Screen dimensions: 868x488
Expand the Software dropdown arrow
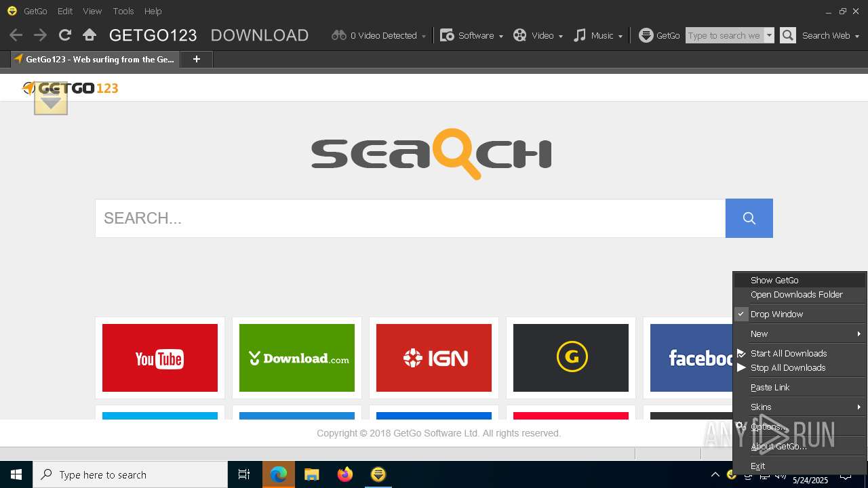click(x=500, y=36)
